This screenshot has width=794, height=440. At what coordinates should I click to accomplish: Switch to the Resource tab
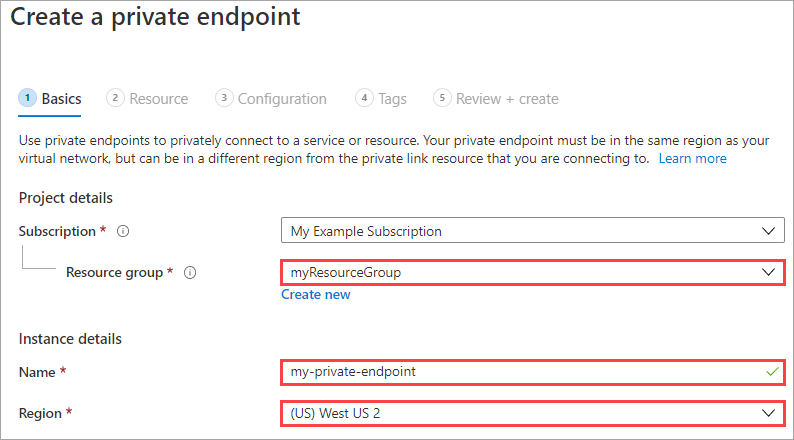click(158, 99)
